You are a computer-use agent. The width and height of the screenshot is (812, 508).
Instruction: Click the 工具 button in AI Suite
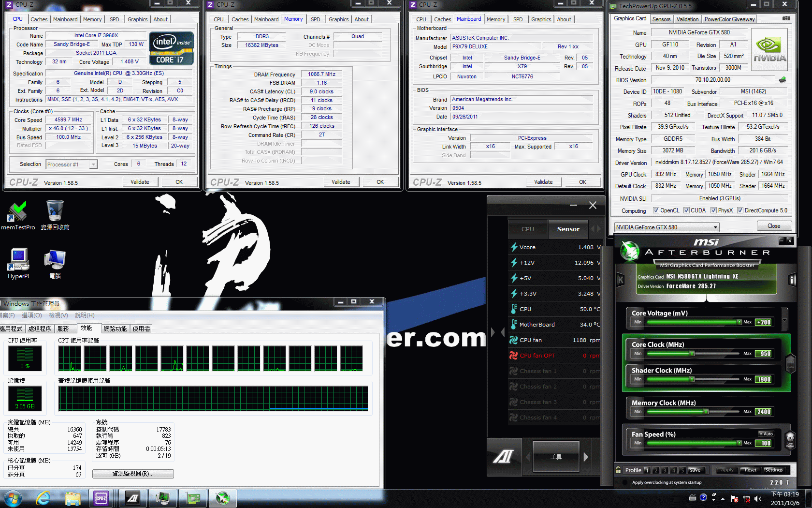coord(556,456)
